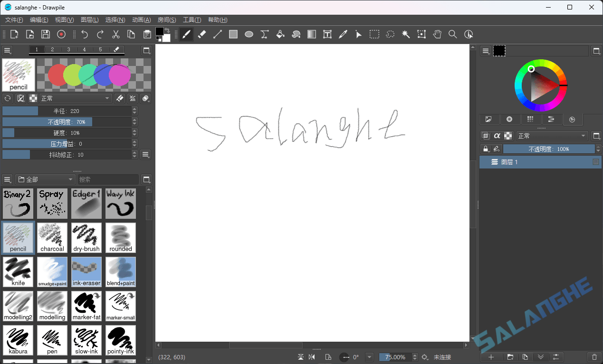Switch foreground and background colors
Screen dimensions: 603x364
click(x=167, y=30)
